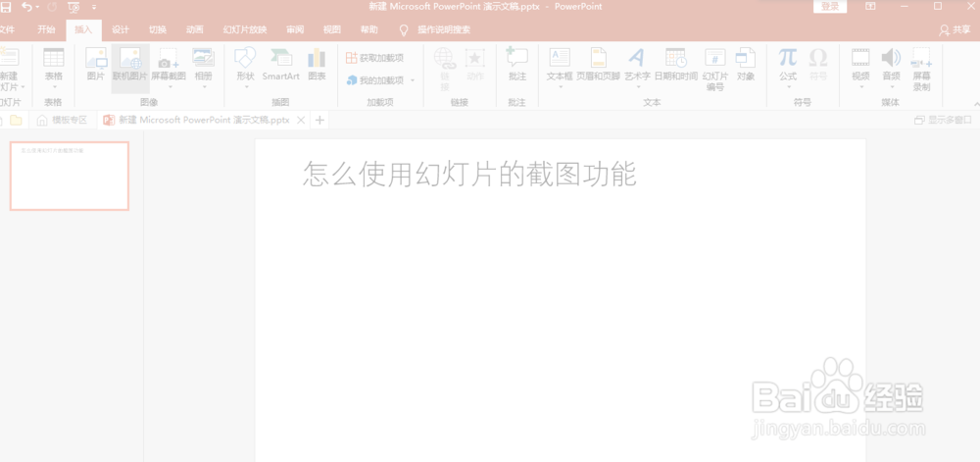The width and height of the screenshot is (980, 462).
Task: Insert an equation with 公式
Action: [788, 65]
